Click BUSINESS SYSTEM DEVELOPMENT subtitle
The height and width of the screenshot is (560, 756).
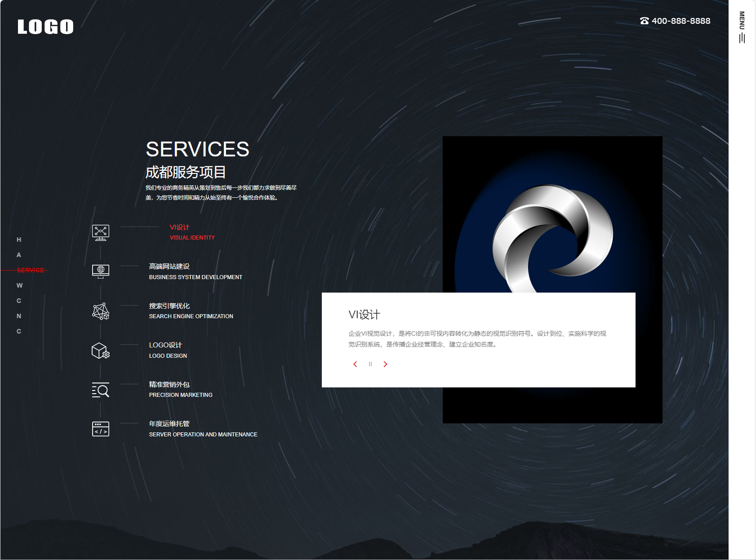tap(196, 277)
